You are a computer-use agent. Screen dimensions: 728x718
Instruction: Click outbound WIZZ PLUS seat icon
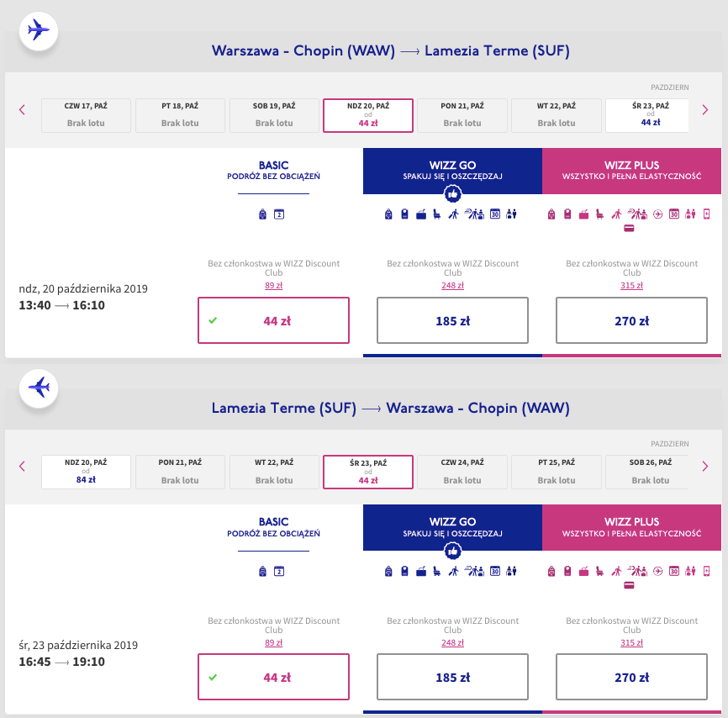click(600, 214)
